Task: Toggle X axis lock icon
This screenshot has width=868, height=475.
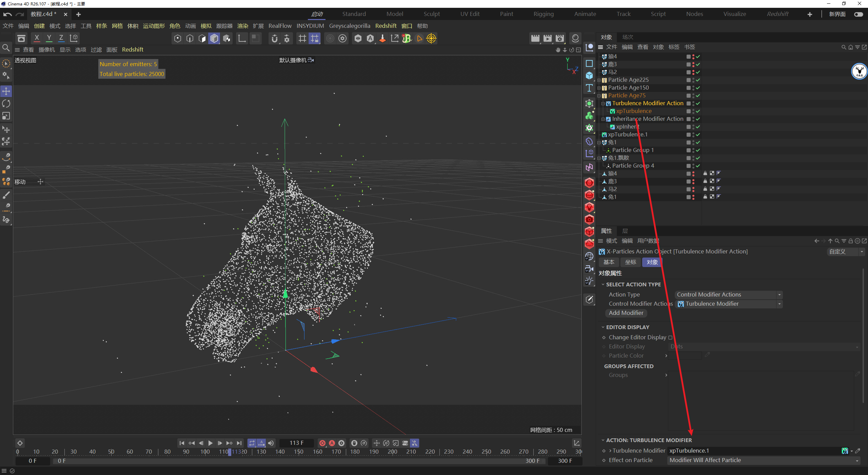Action: [37, 38]
